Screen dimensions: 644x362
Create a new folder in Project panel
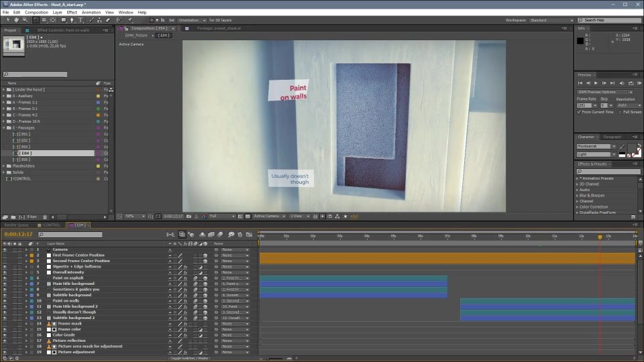click(x=13, y=217)
